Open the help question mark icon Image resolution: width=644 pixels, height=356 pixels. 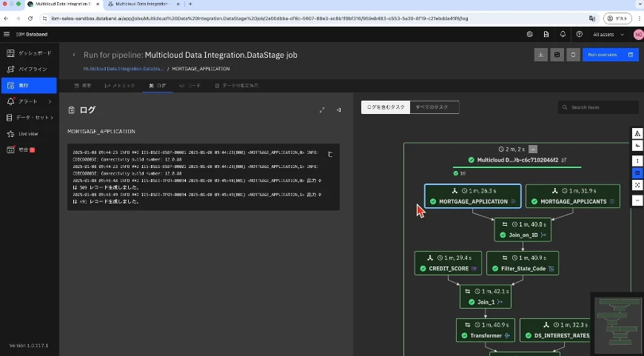580,35
